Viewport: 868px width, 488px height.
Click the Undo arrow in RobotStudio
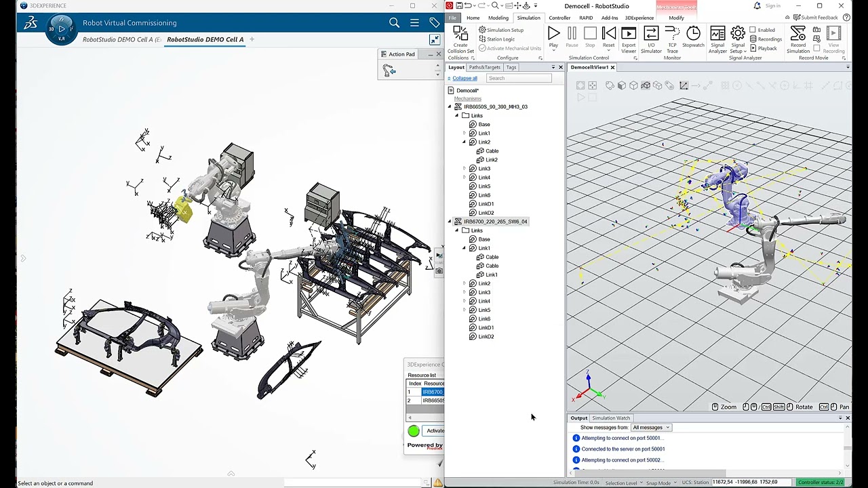tap(468, 5)
